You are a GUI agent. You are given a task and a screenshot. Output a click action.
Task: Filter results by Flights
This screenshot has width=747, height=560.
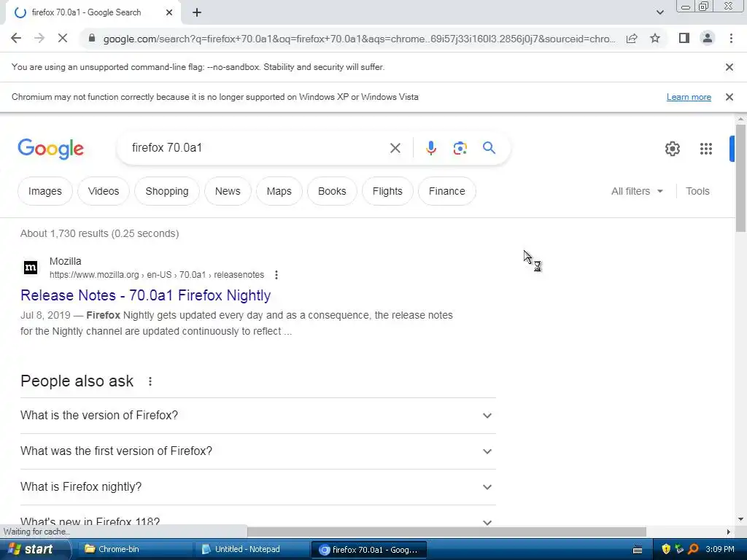(387, 192)
